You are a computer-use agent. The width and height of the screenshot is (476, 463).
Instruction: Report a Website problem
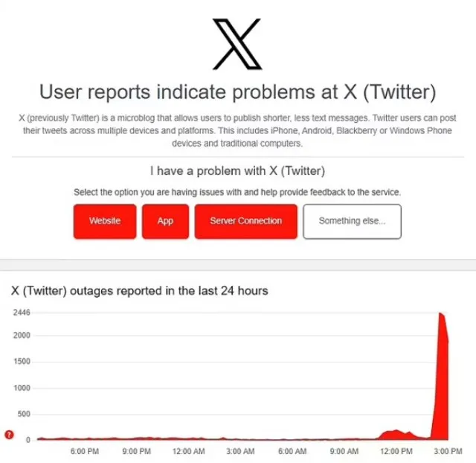tap(105, 221)
